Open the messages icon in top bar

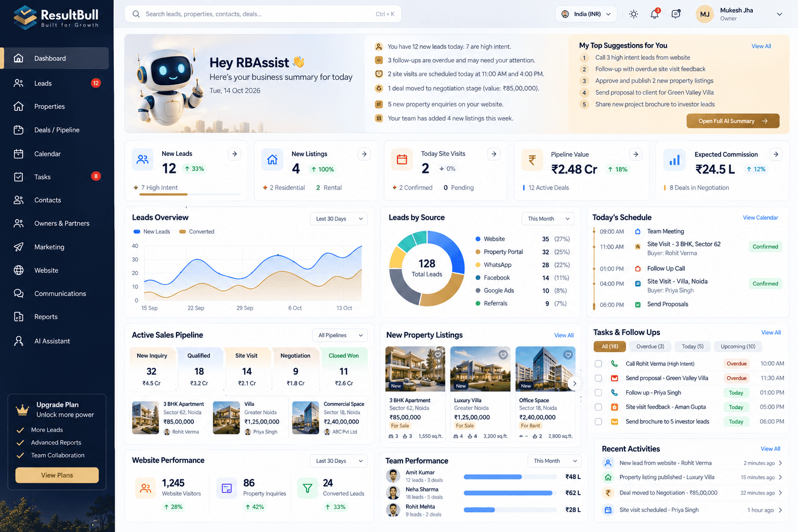[676, 14]
